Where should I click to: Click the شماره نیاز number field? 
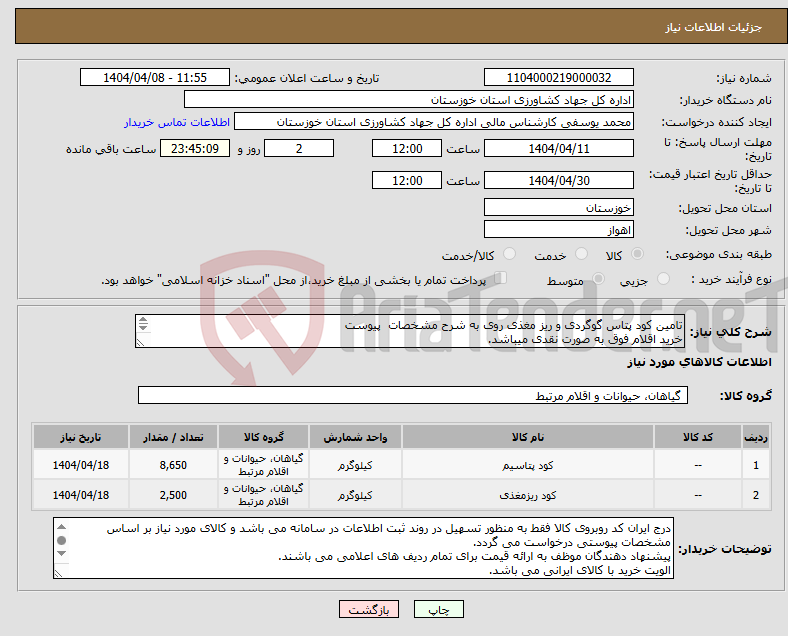558,77
